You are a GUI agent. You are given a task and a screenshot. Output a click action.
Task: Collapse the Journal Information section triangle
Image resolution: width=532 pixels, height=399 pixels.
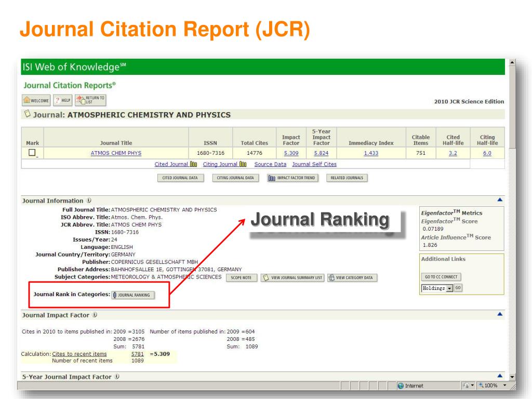(500, 200)
